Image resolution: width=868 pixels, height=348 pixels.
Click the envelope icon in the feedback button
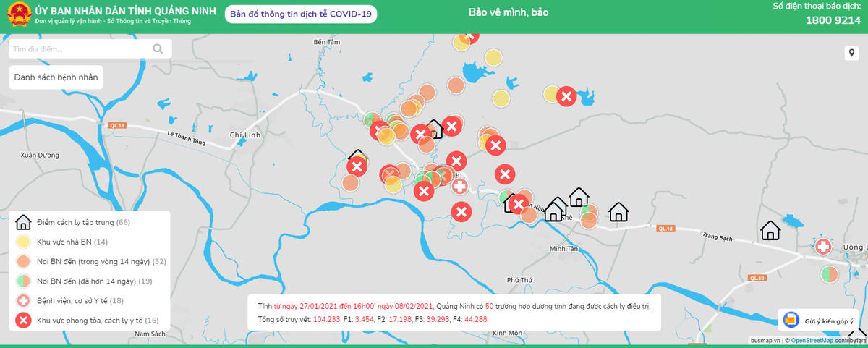point(791,320)
